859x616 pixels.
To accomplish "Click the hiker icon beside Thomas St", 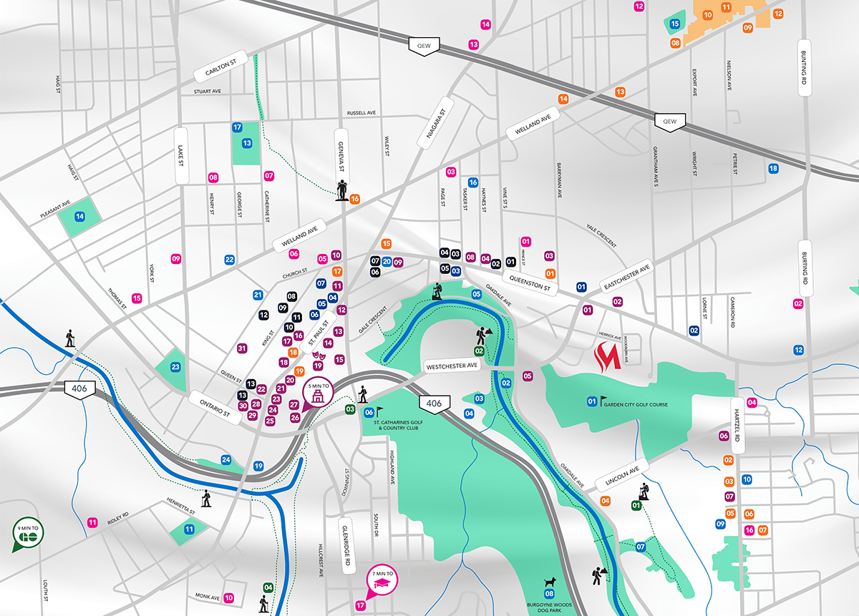I will 71,338.
